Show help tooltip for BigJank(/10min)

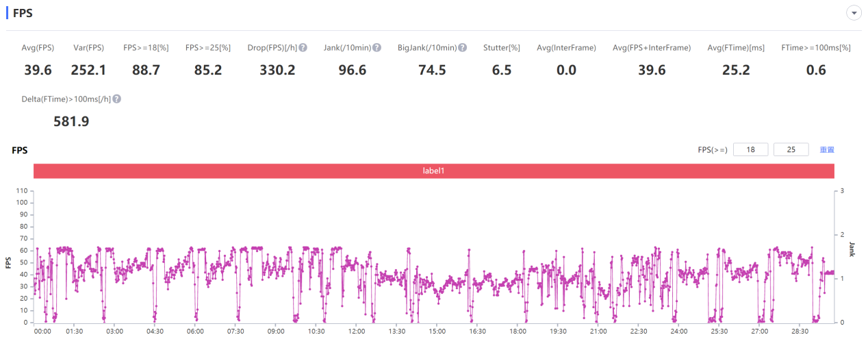point(463,48)
